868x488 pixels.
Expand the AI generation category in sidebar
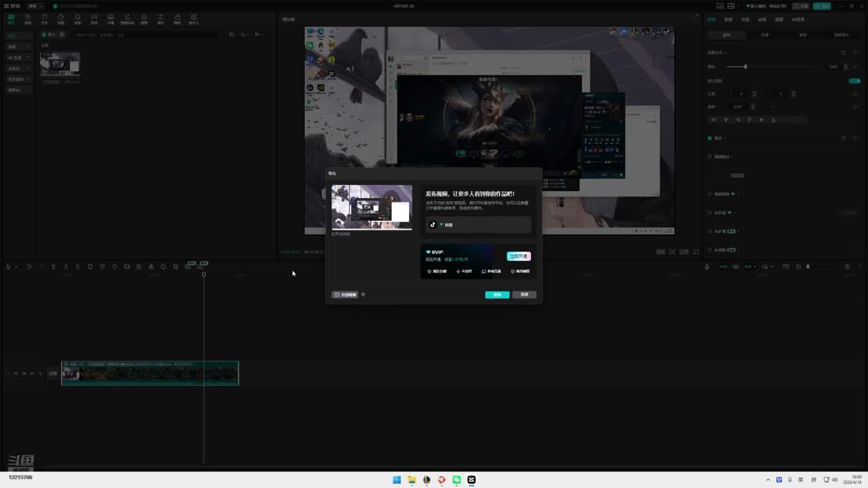tap(19, 58)
